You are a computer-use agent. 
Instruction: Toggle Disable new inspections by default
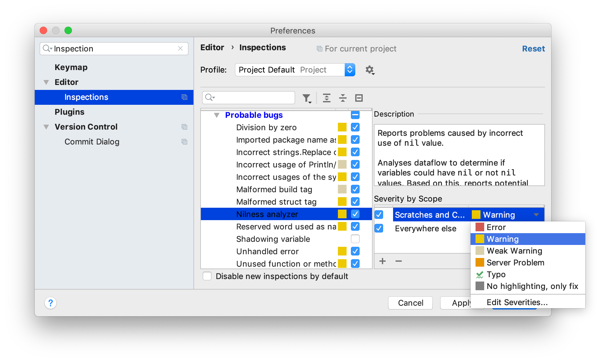(208, 276)
